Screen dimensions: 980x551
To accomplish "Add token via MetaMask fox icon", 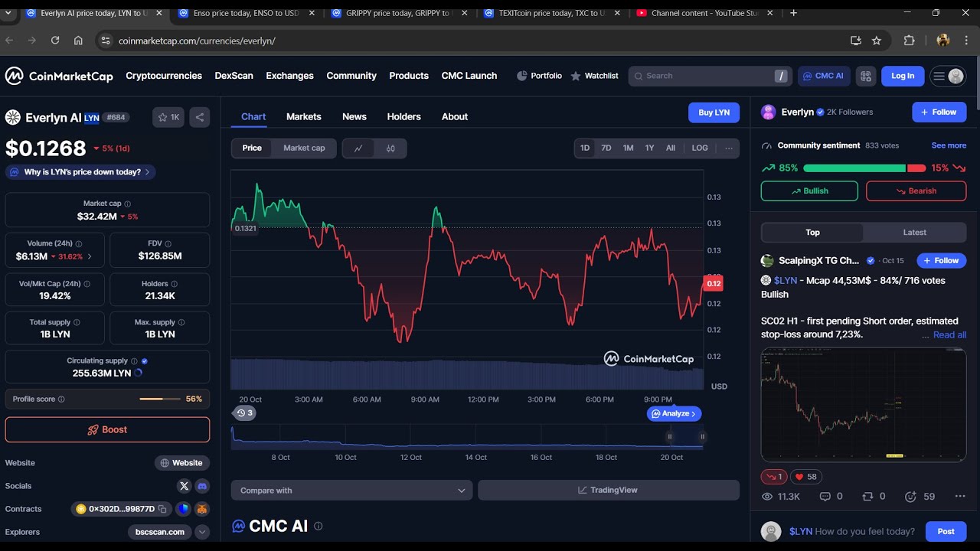I will coord(202,509).
